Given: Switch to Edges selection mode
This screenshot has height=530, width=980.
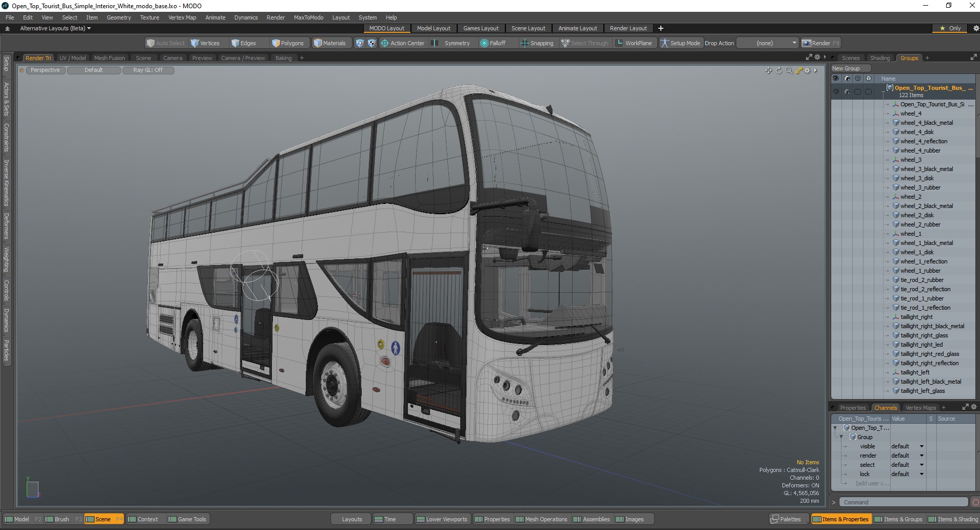Looking at the screenshot, I should point(244,43).
